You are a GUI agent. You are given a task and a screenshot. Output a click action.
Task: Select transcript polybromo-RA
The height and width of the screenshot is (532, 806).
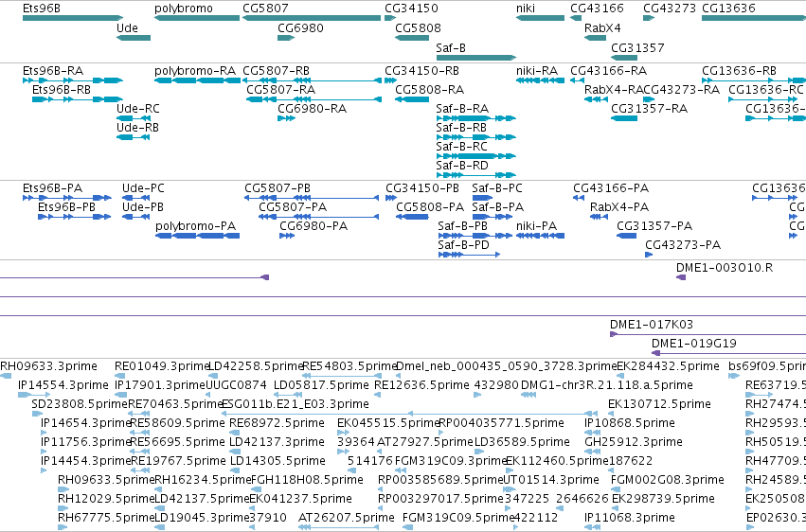(x=197, y=80)
